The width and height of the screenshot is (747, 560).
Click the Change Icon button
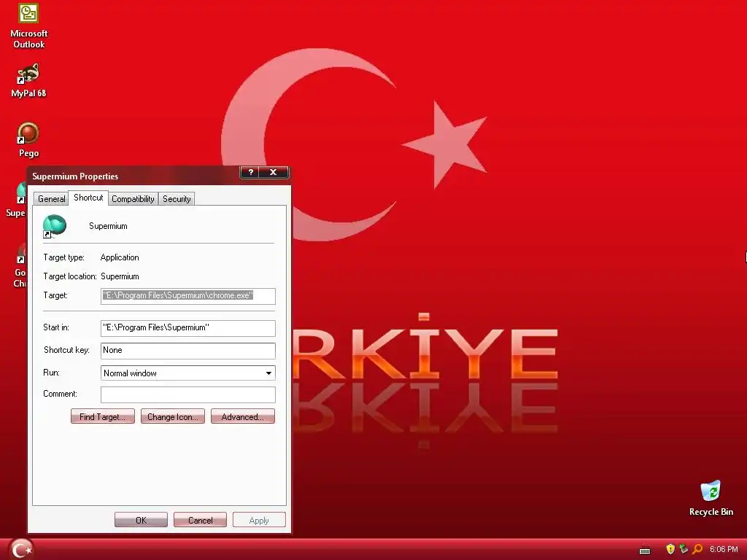pos(172,416)
